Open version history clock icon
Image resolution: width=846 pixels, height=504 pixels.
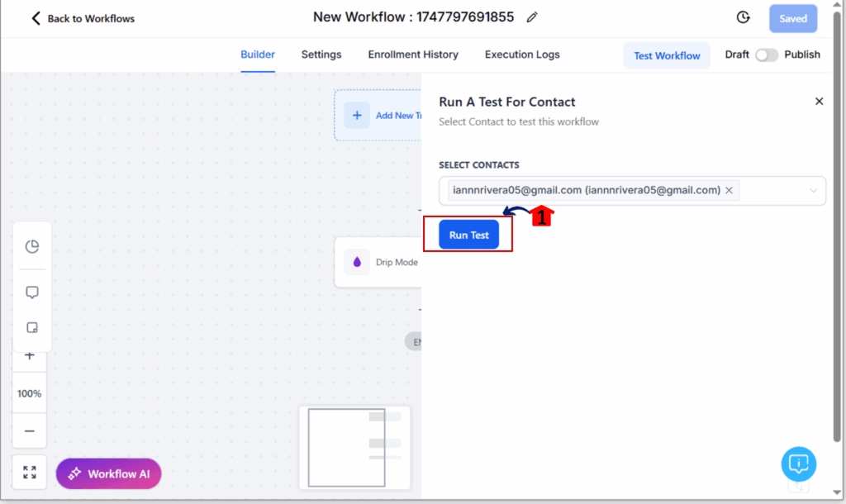743,18
